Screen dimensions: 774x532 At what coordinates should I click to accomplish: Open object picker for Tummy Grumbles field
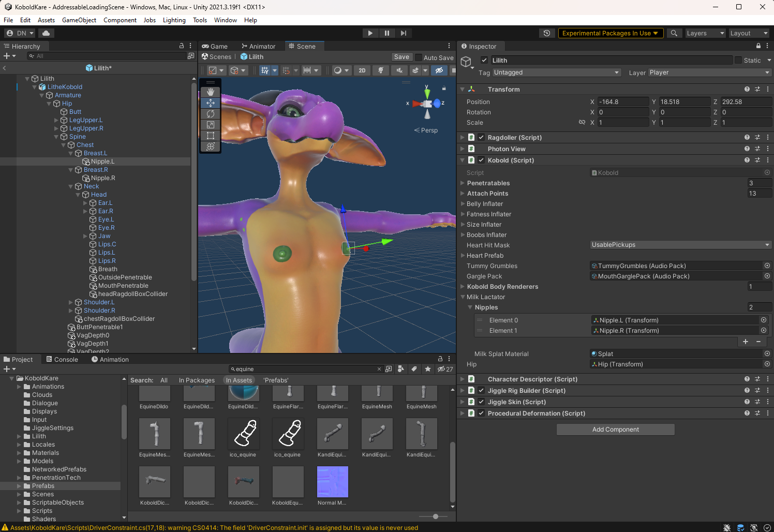[x=767, y=265]
